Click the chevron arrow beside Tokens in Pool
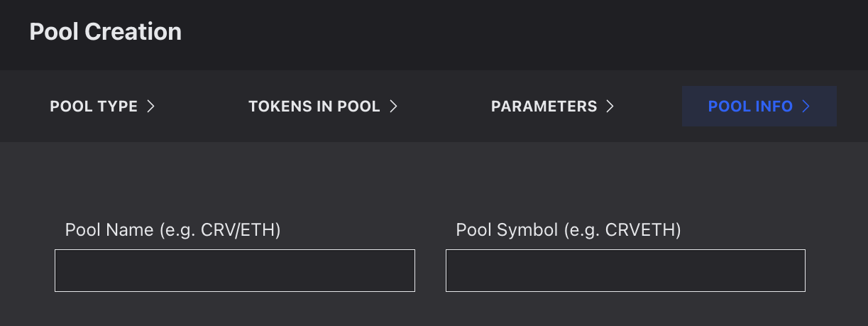The width and height of the screenshot is (868, 326). (393, 107)
